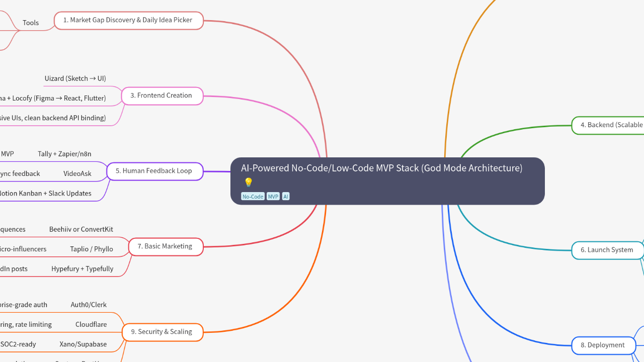Click the MVP tag
This screenshot has height=362, width=644.
[273, 197]
